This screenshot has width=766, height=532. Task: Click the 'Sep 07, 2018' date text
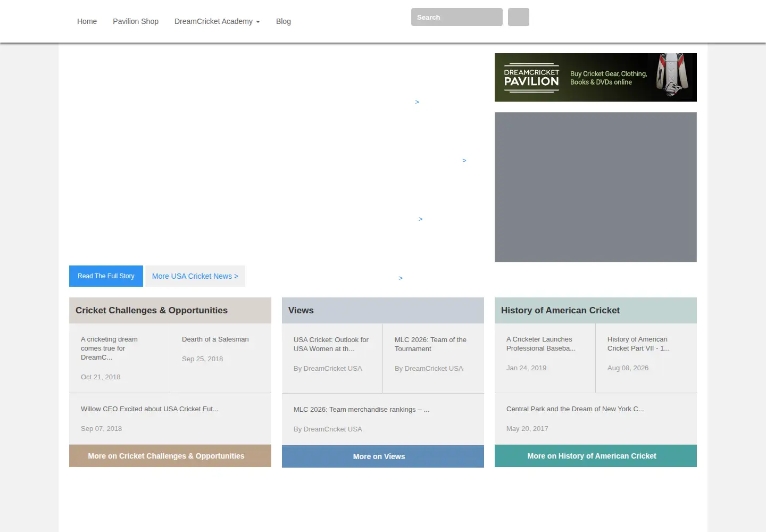point(101,428)
